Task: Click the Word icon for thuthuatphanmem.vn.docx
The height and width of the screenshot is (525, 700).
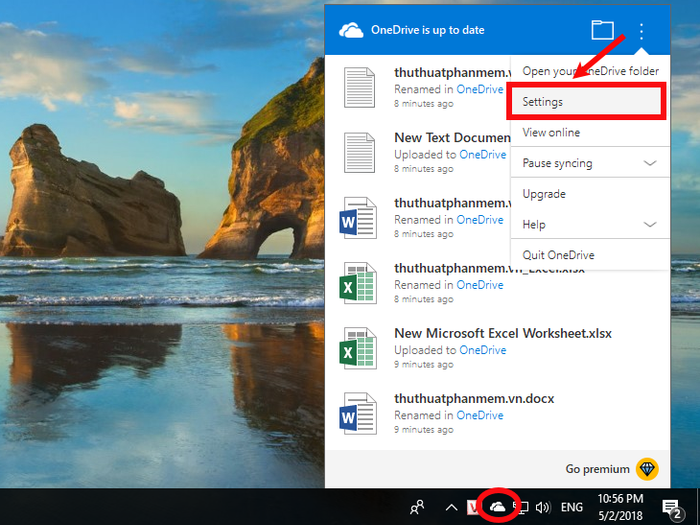Action: [x=358, y=413]
